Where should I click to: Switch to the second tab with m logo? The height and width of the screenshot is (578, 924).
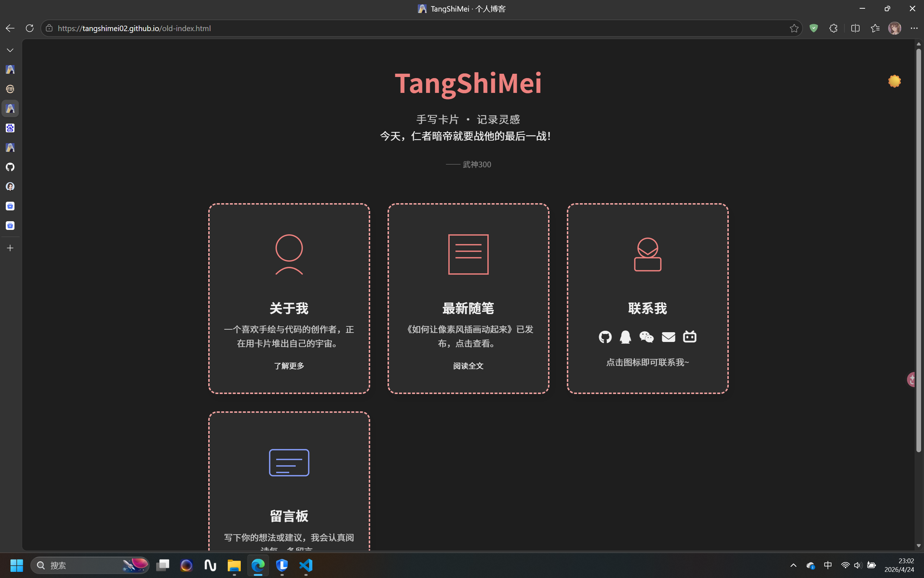coord(10,89)
